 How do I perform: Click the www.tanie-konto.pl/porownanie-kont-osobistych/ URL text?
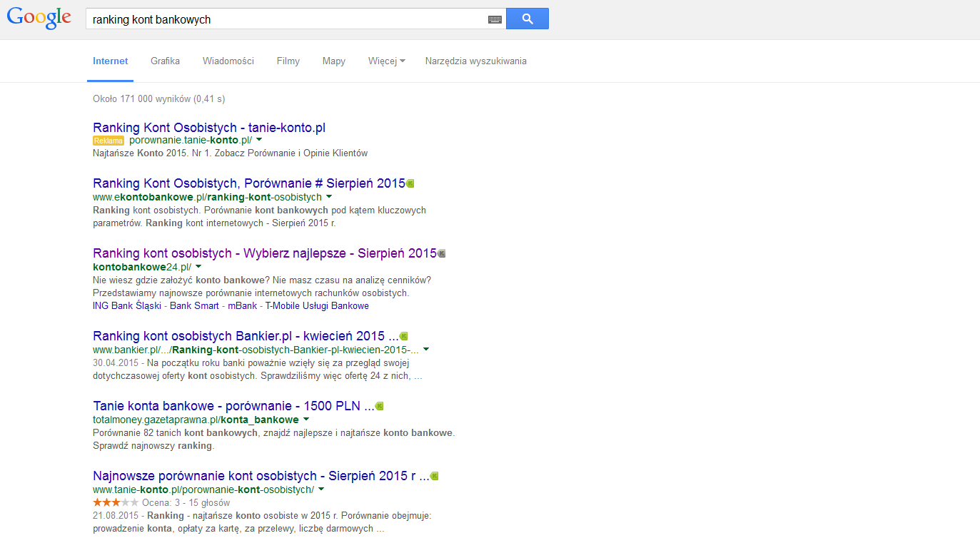tap(203, 489)
